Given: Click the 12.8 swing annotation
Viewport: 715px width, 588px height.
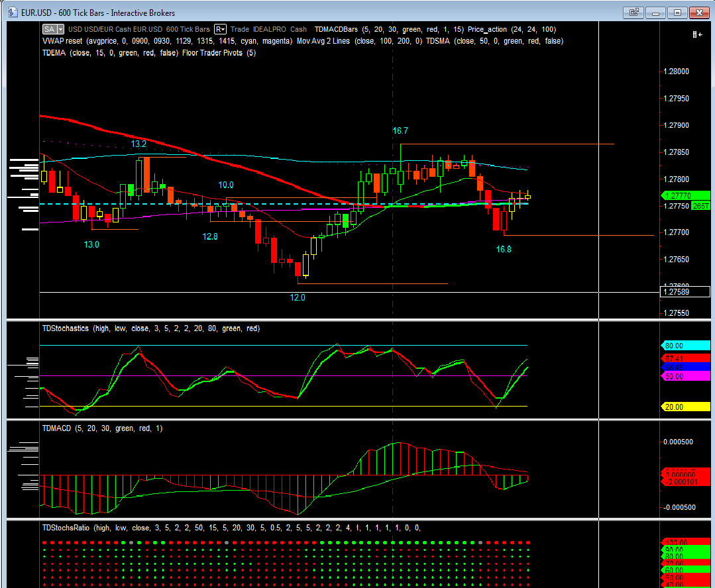Looking at the screenshot, I should click(x=210, y=236).
